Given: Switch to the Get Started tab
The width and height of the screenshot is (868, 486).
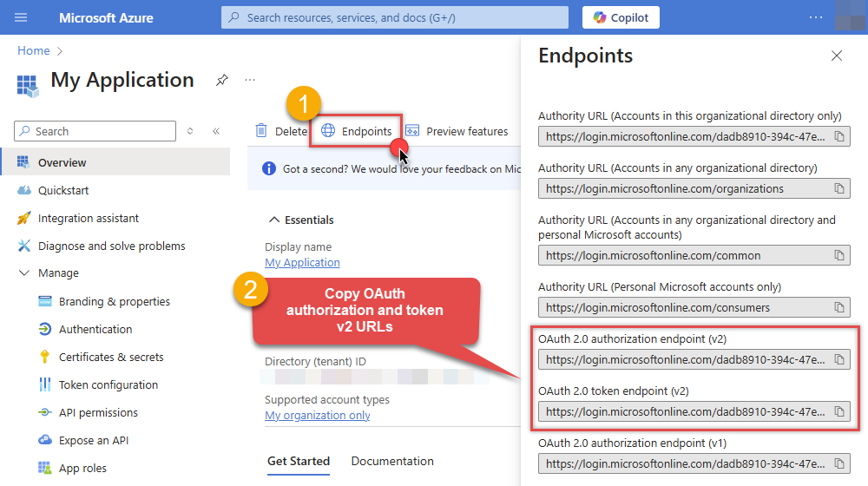Looking at the screenshot, I should pyautogui.click(x=299, y=461).
